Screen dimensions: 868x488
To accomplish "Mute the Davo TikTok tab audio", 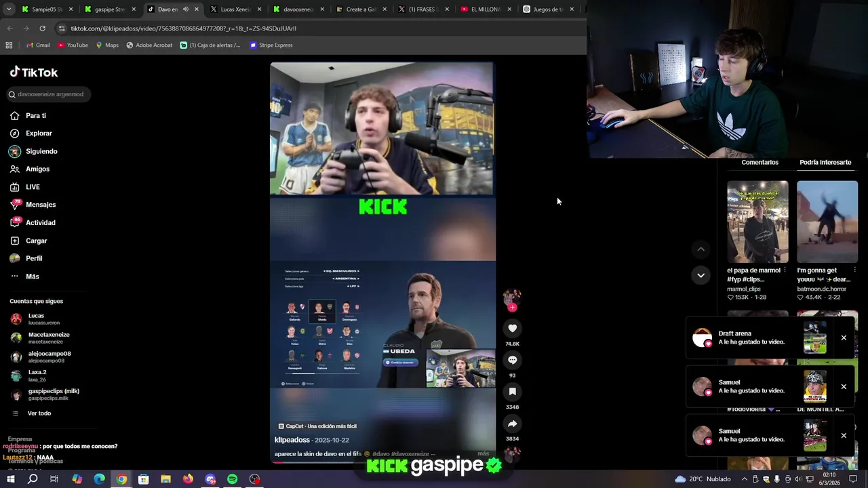I will pos(185,9).
